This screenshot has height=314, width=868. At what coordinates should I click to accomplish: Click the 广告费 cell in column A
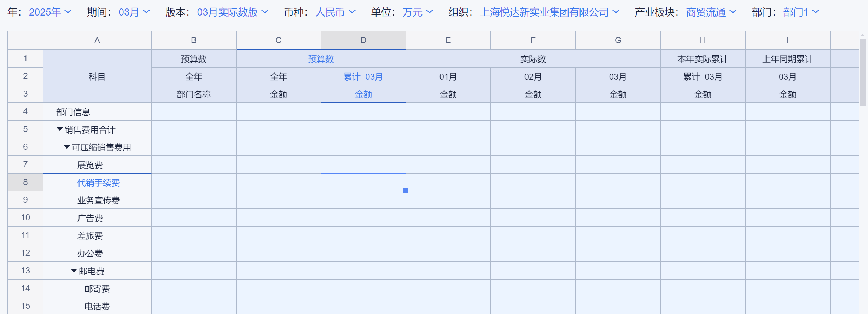point(90,218)
